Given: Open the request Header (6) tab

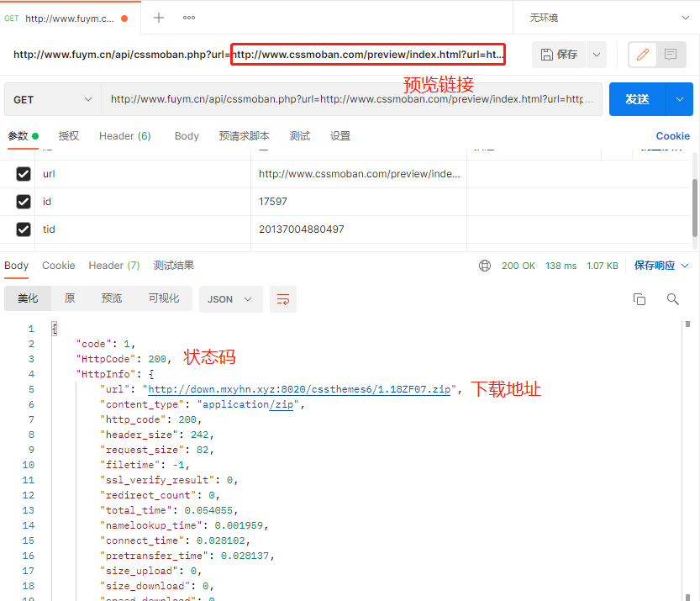Looking at the screenshot, I should [125, 135].
